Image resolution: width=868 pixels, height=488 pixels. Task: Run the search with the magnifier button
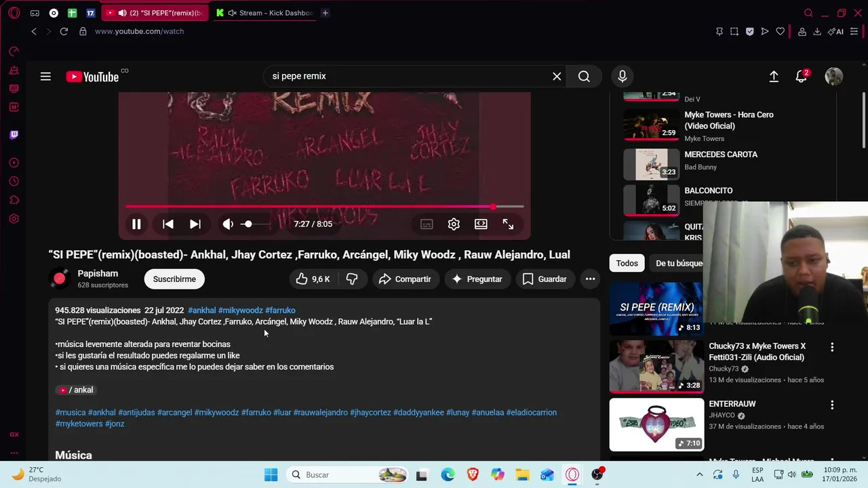[x=584, y=77]
